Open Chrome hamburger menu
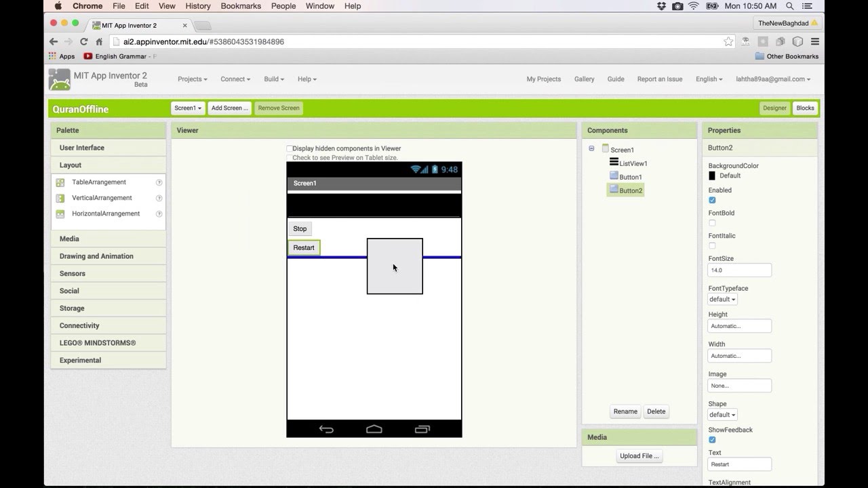The height and width of the screenshot is (488, 868). point(814,41)
